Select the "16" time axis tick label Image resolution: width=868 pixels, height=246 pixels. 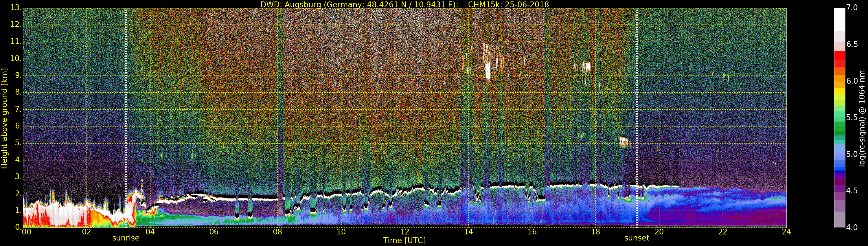532,232
